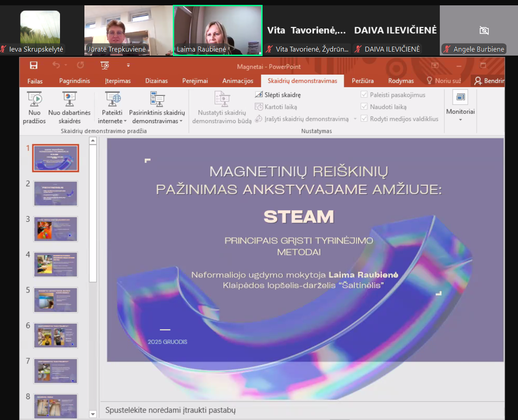The width and height of the screenshot is (518, 420).
Task: Click Kartoti laiką icon
Action: 259,107
